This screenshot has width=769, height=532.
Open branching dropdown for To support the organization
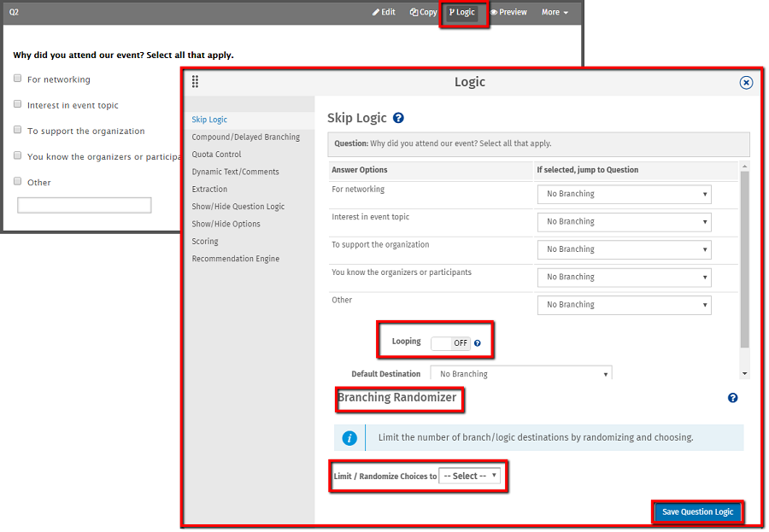[625, 249]
